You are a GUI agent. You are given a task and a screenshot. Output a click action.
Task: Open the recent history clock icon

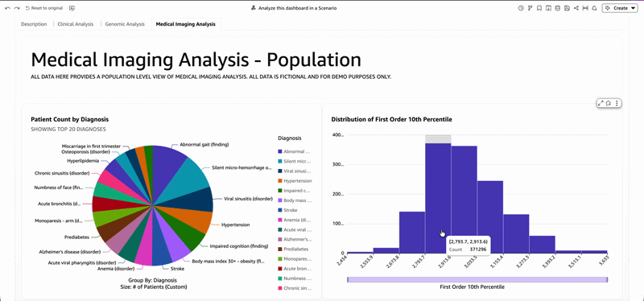521,8
